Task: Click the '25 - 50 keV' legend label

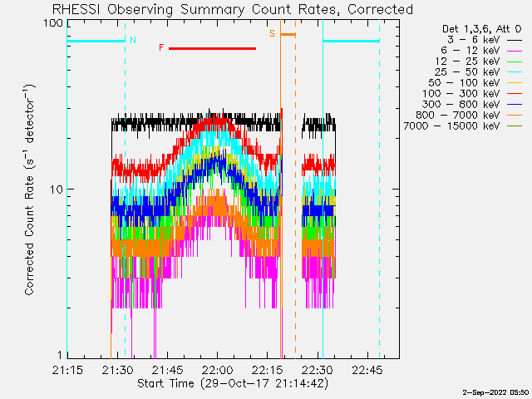Action: point(467,72)
